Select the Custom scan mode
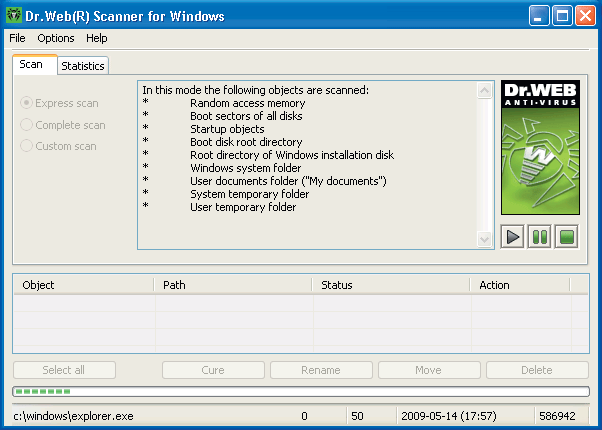Screen dimensions: 602x430 [x=27, y=146]
